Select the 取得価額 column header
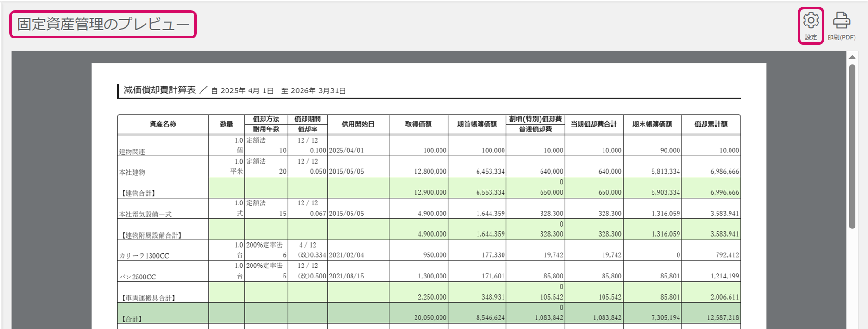This screenshot has width=868, height=329. click(x=418, y=124)
